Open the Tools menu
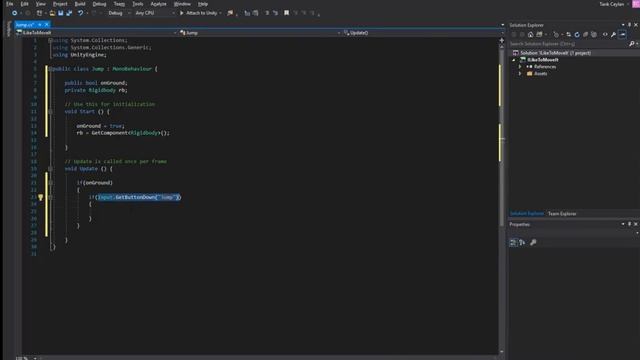 pos(138,4)
